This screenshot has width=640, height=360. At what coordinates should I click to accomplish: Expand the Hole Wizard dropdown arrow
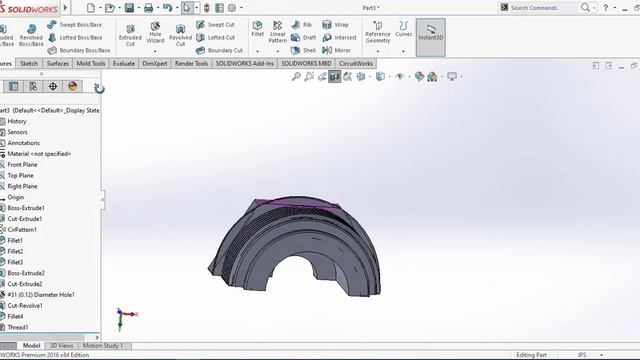point(155,51)
